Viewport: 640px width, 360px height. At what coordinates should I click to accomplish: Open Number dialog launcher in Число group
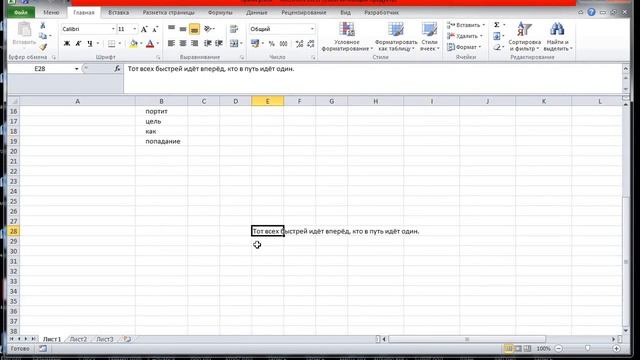click(x=313, y=57)
